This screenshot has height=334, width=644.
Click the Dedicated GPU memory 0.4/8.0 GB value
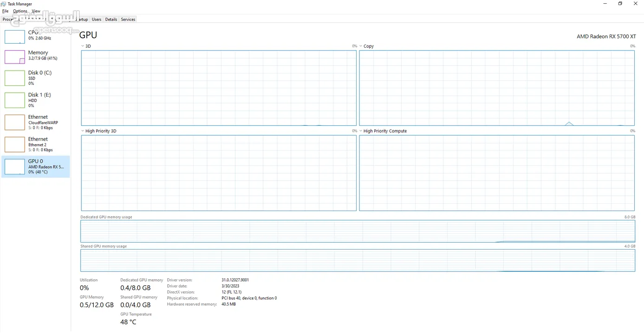click(x=136, y=288)
